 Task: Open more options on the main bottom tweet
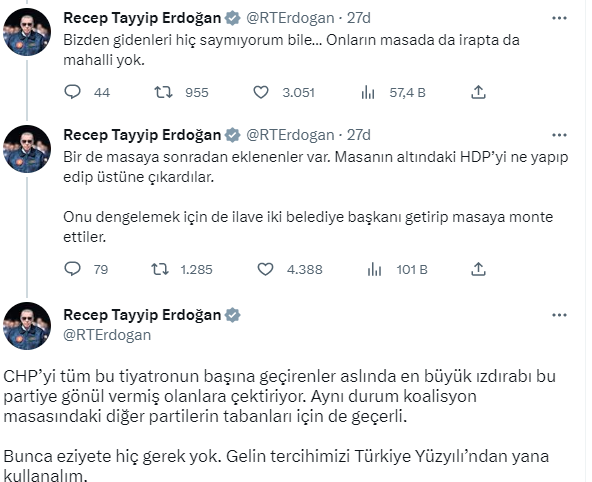[x=559, y=315]
